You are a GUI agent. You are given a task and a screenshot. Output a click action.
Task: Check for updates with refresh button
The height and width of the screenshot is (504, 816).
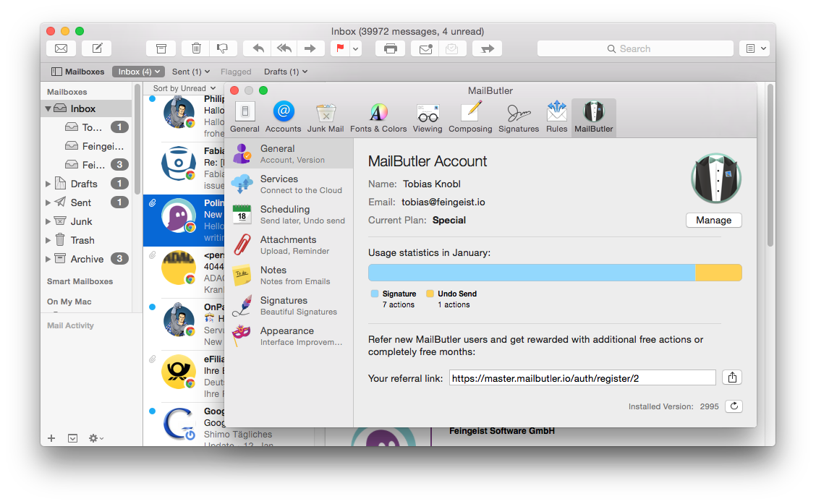click(734, 406)
